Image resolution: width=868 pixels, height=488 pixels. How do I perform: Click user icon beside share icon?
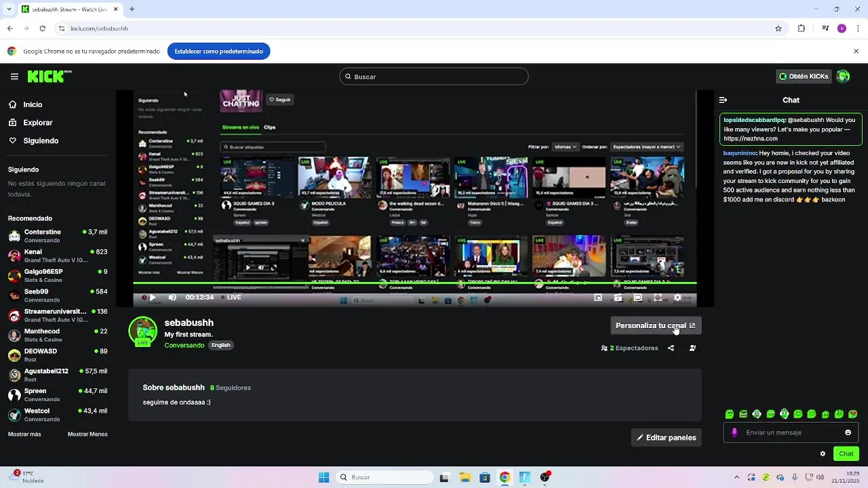coord(692,348)
